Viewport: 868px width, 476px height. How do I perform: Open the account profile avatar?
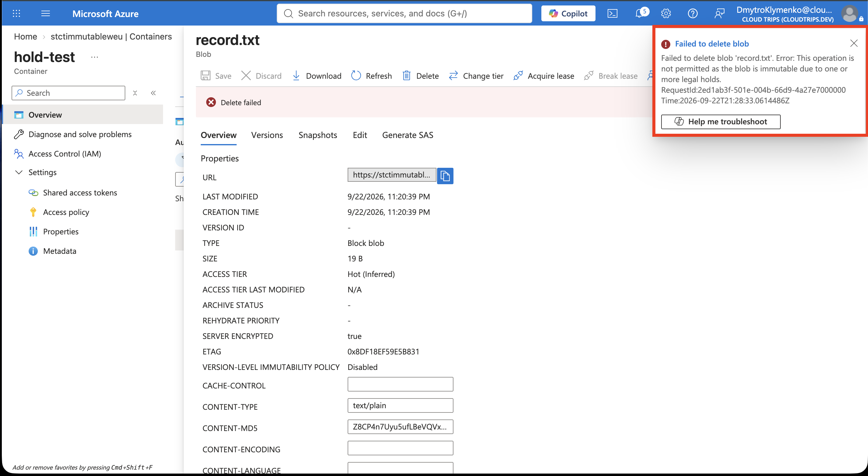click(x=849, y=14)
